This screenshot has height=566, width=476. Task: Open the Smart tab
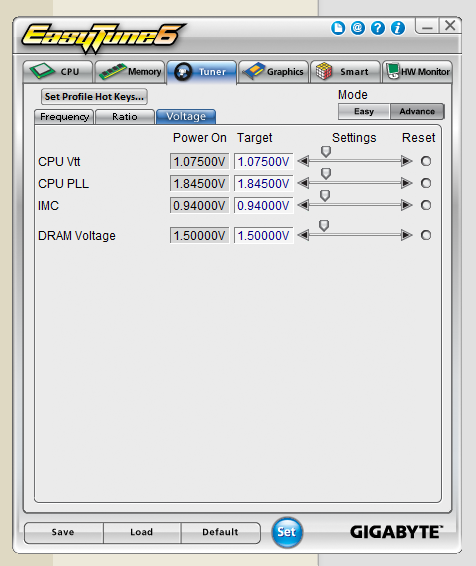pos(345,71)
